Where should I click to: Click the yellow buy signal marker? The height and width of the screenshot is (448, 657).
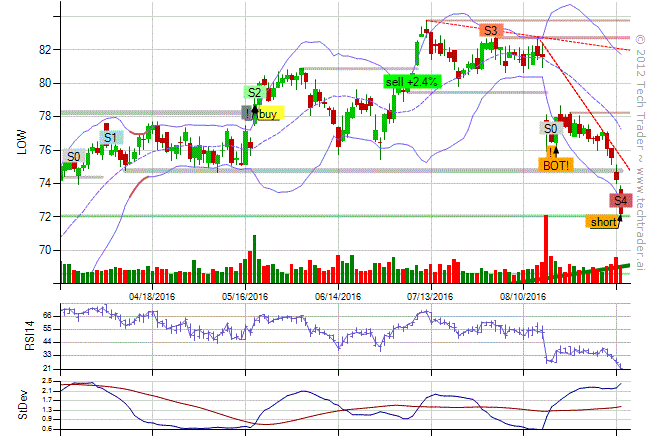(268, 114)
